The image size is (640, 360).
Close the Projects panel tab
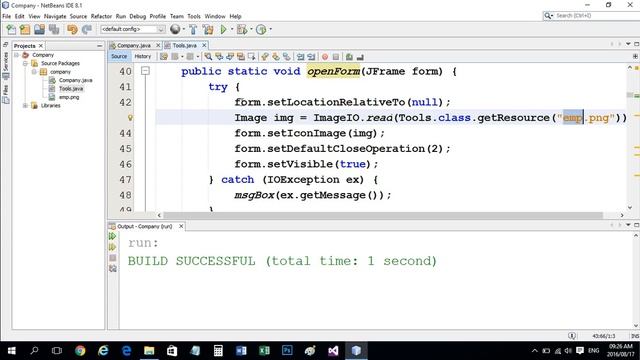pyautogui.click(x=40, y=46)
